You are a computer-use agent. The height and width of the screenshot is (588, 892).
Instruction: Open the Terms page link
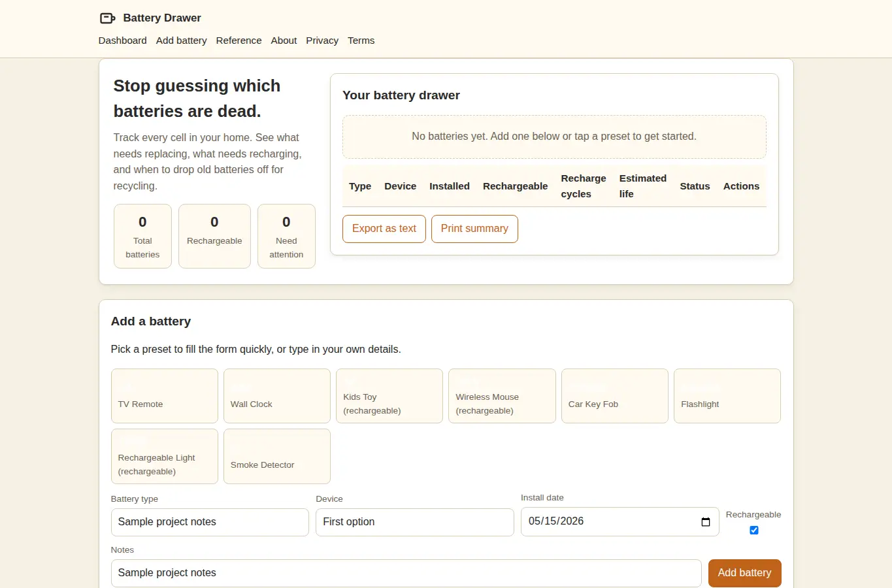(x=361, y=41)
